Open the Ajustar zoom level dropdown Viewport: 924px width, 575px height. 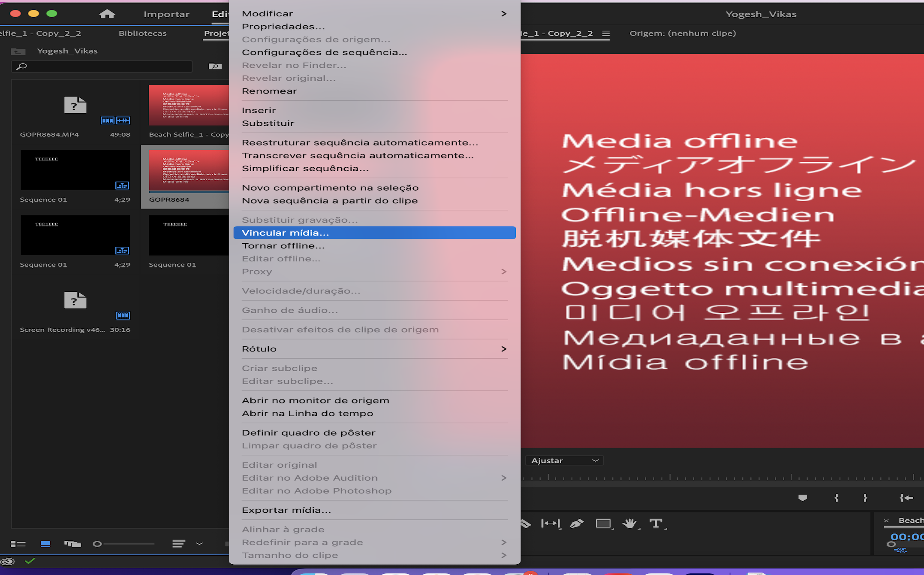(564, 460)
